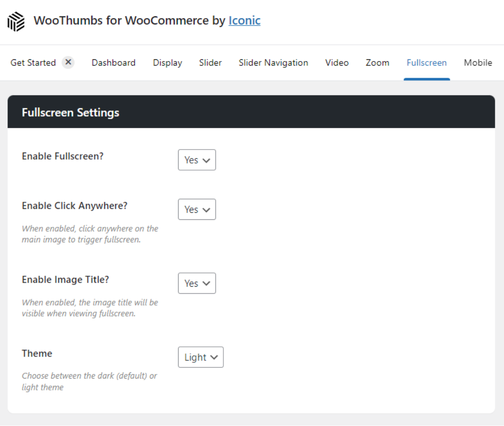The width and height of the screenshot is (504, 426).
Task: Open the Get Started tab
Action: [x=33, y=62]
